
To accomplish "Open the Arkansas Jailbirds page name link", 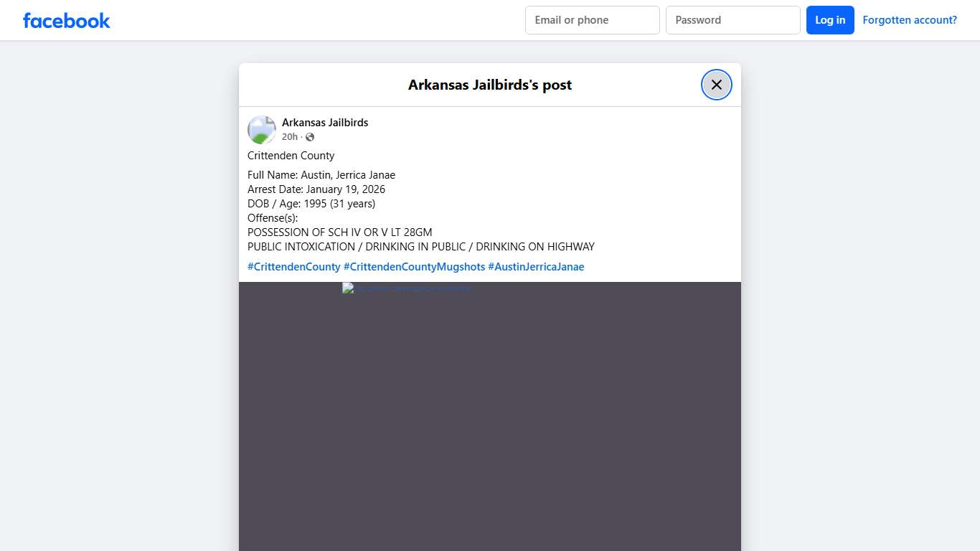I will tap(325, 123).
